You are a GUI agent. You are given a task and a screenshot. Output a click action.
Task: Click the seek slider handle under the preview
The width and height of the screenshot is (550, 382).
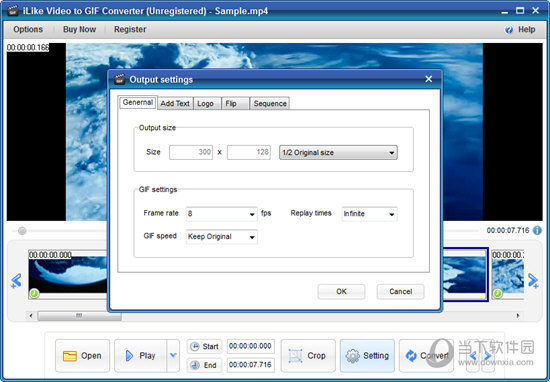[x=22, y=231]
